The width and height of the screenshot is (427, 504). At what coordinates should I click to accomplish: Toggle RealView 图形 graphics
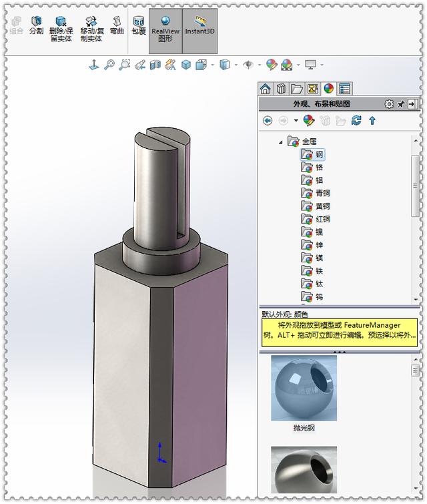pos(165,31)
